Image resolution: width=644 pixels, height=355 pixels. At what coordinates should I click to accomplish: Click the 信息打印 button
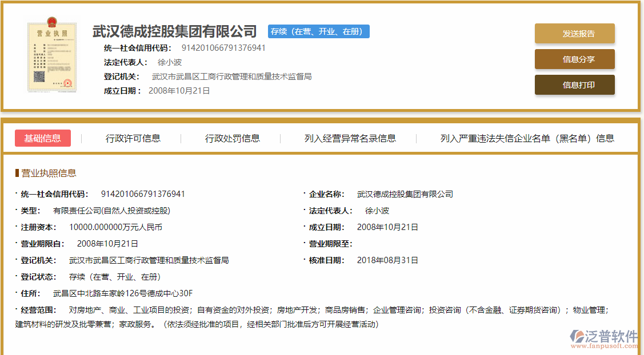[x=574, y=84]
